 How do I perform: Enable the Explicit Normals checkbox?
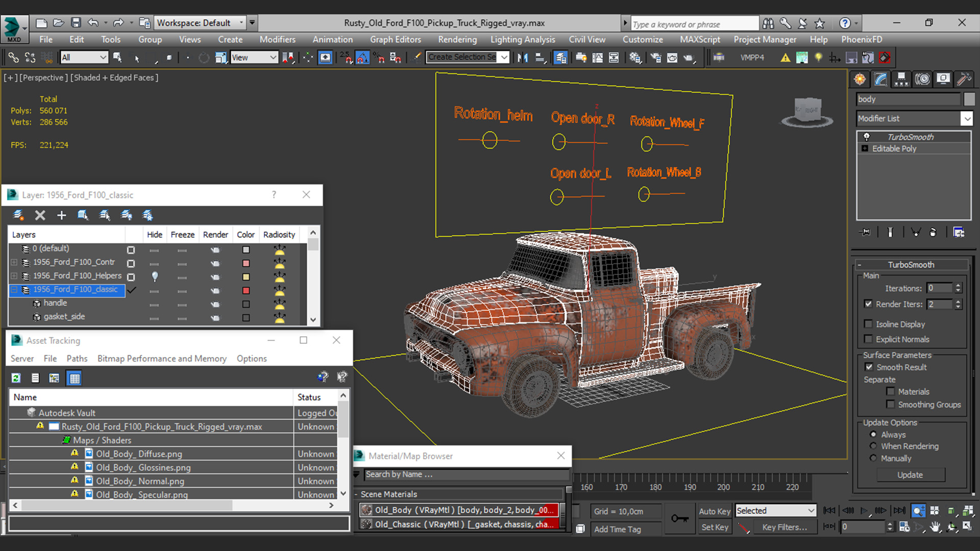point(868,339)
